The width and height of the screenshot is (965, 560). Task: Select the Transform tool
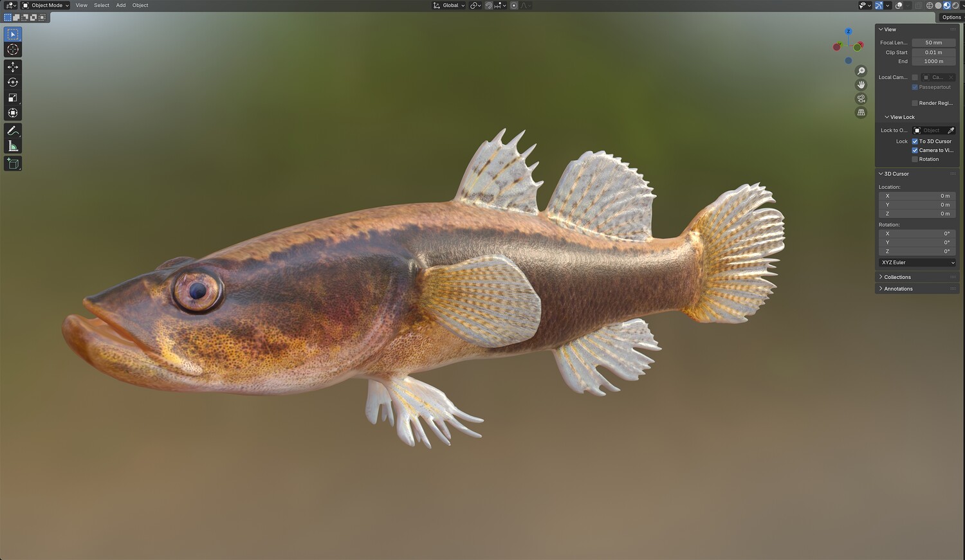click(13, 113)
